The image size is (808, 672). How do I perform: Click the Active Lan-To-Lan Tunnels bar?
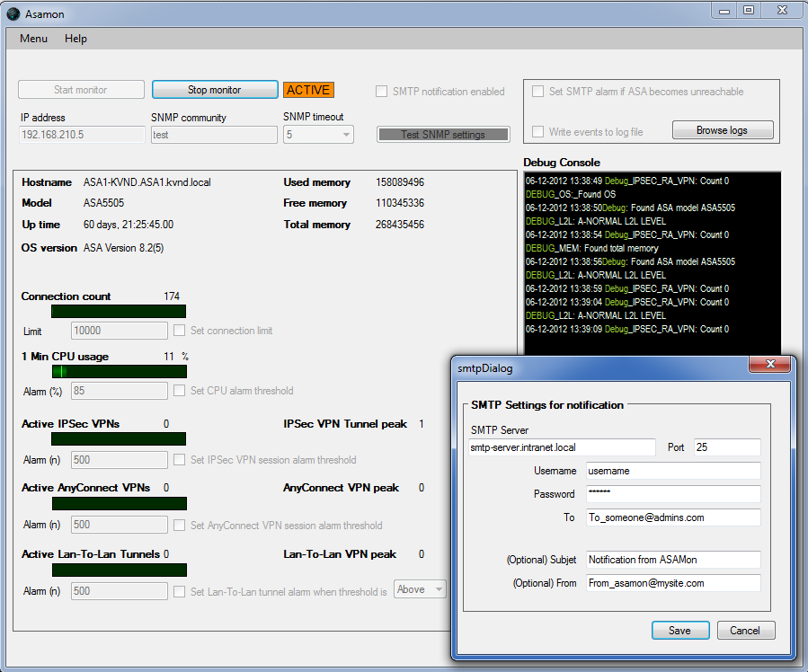click(x=119, y=570)
